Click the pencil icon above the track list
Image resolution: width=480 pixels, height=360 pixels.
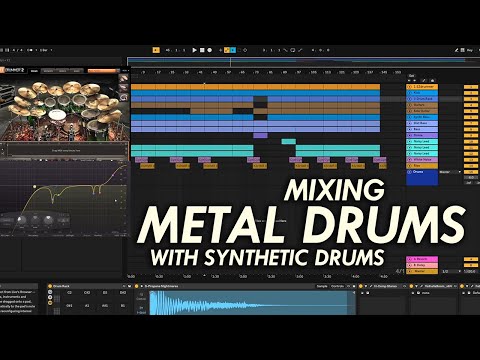(424, 80)
